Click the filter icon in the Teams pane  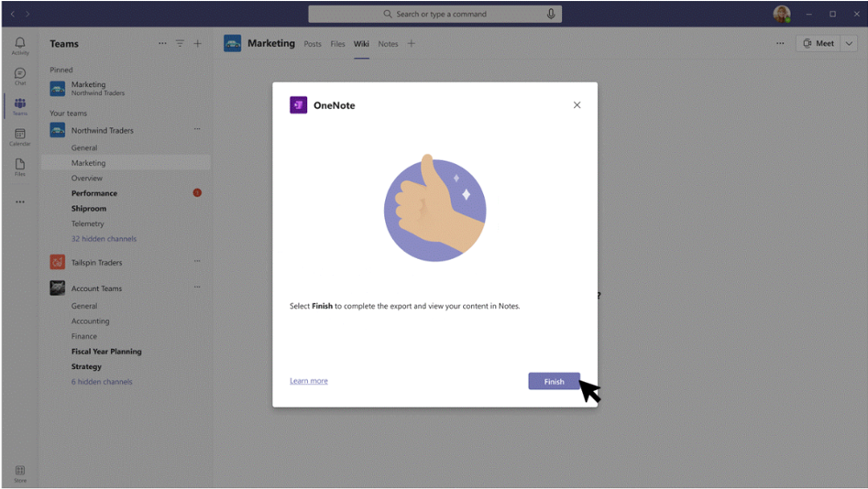click(180, 43)
